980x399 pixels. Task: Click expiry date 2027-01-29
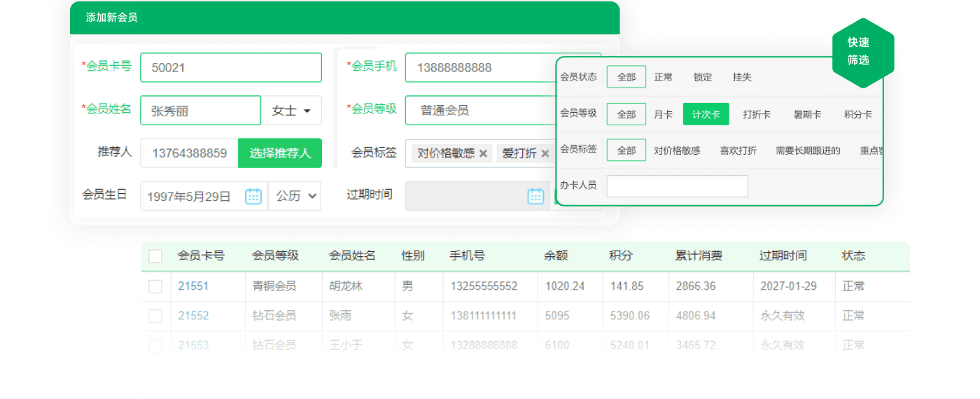click(x=788, y=286)
